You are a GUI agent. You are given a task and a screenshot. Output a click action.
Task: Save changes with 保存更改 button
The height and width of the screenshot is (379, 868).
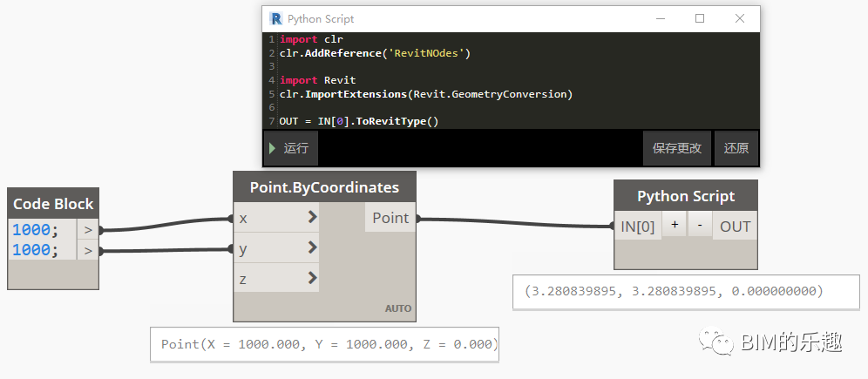pos(676,148)
